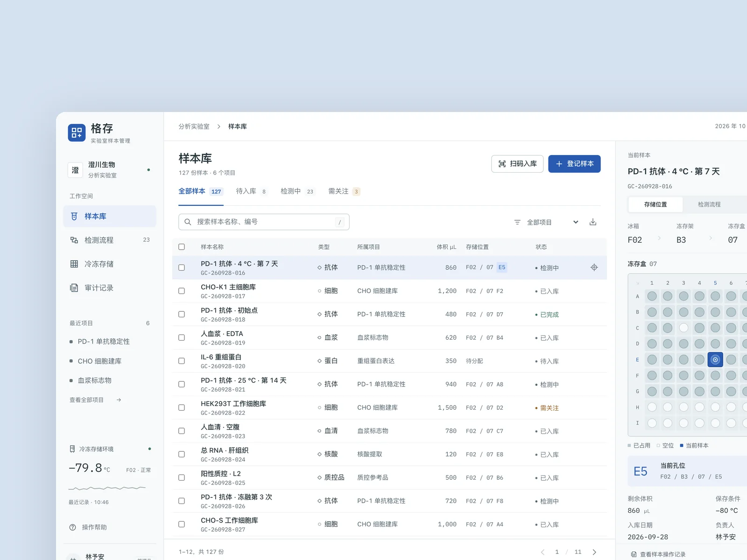Click the E5 position tag in first row

(x=502, y=267)
